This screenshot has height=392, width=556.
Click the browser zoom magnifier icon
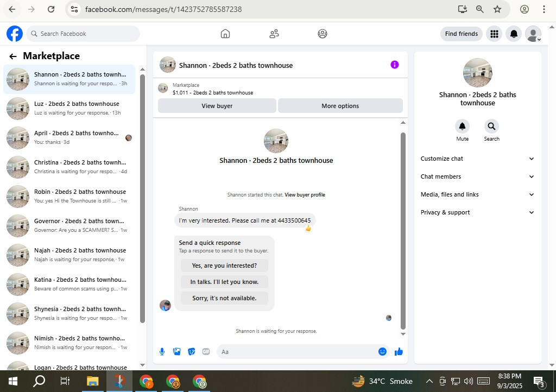(x=480, y=9)
